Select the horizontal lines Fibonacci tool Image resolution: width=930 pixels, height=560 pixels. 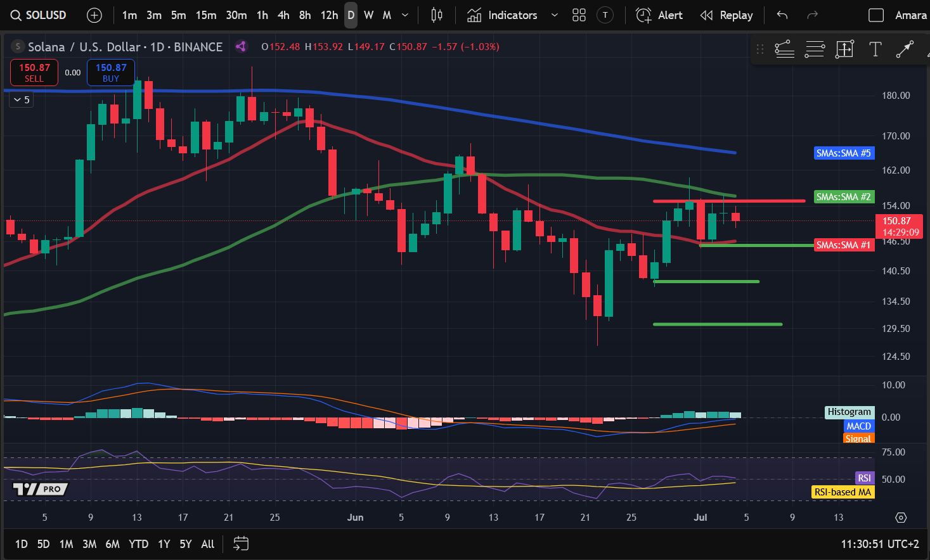(815, 49)
